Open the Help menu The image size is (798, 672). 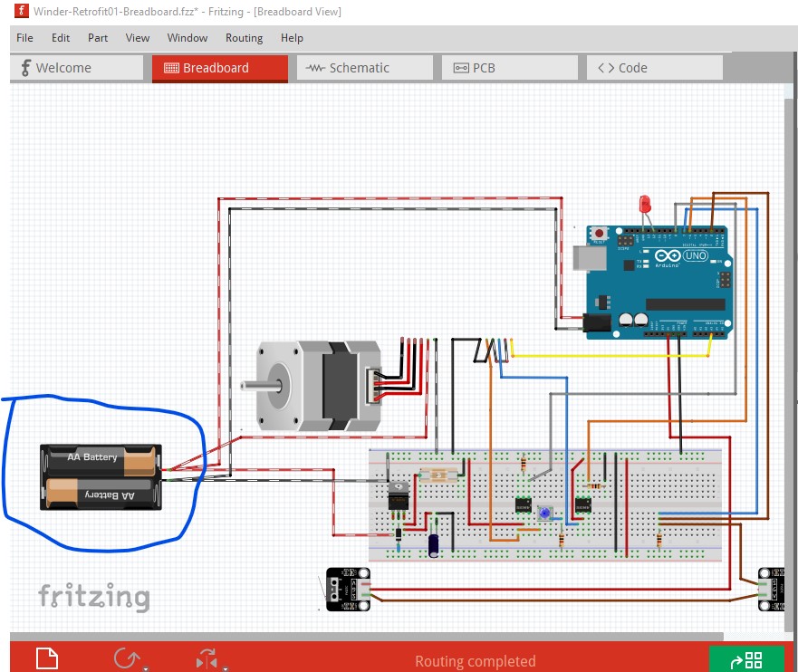pyautogui.click(x=293, y=38)
